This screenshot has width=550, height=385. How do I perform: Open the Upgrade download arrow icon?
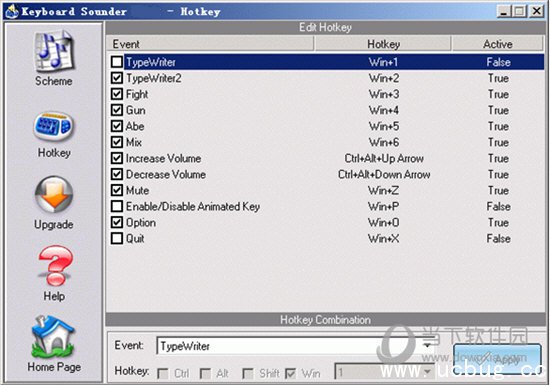pyautogui.click(x=54, y=194)
